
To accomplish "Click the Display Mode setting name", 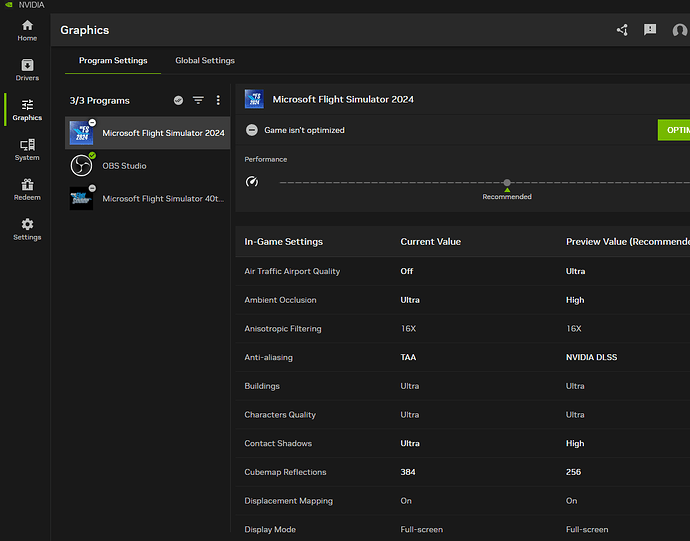I will (270, 529).
